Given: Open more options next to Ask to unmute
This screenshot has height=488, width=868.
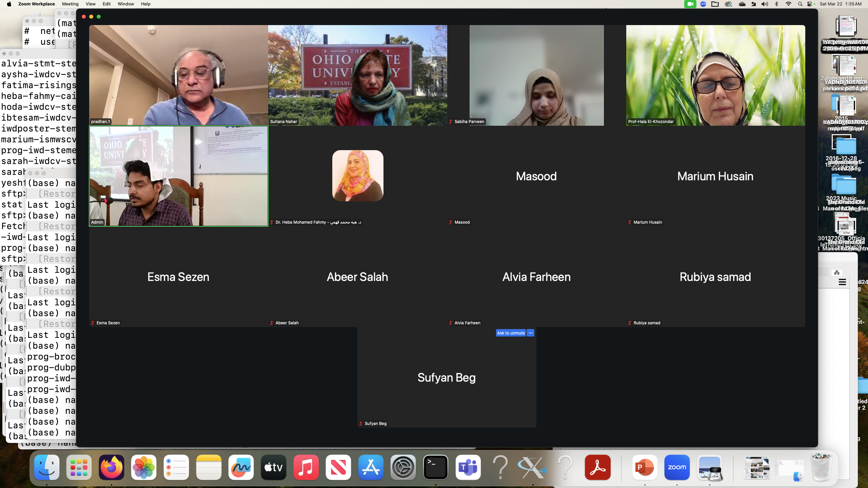Looking at the screenshot, I should [531, 333].
